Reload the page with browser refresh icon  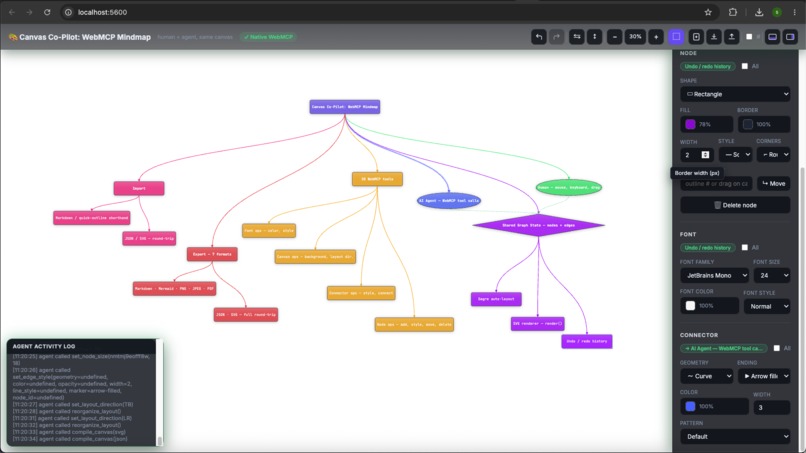pyautogui.click(x=47, y=12)
